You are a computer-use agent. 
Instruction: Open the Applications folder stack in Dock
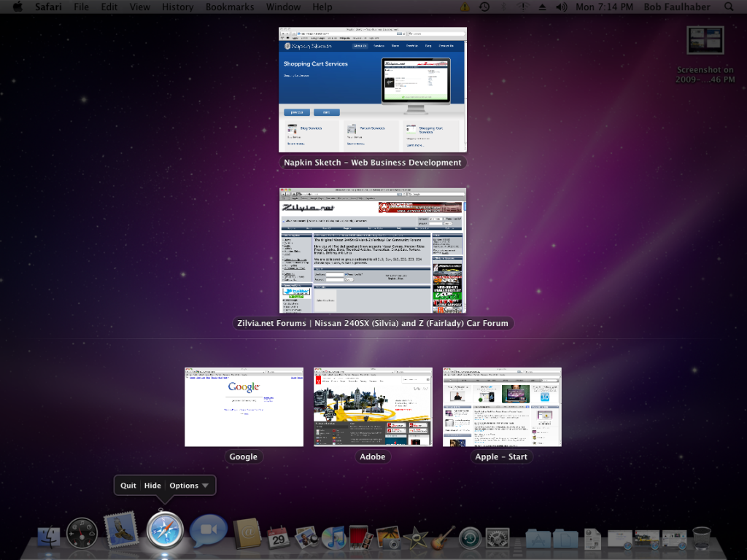coord(538,539)
